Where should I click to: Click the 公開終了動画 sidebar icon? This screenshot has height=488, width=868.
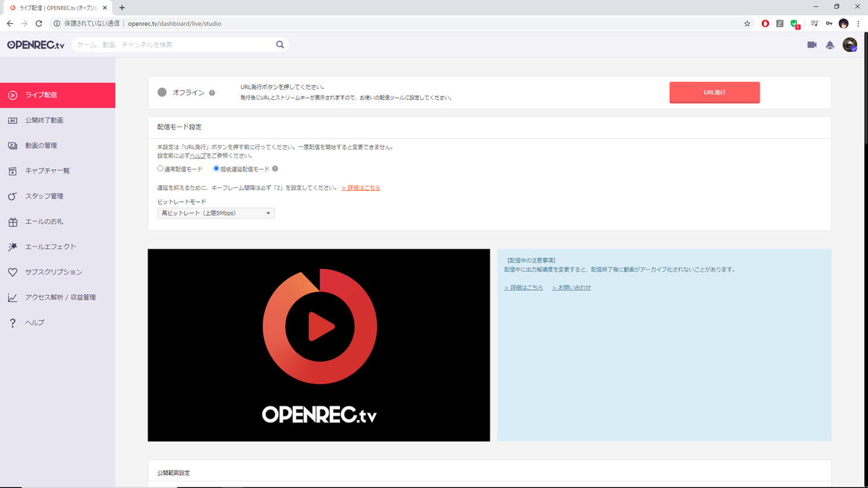click(x=12, y=120)
